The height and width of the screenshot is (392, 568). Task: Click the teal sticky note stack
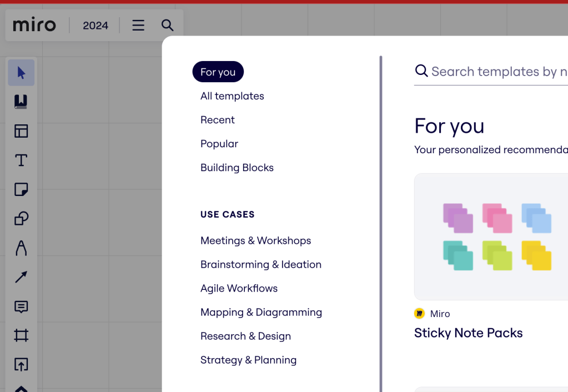click(458, 256)
